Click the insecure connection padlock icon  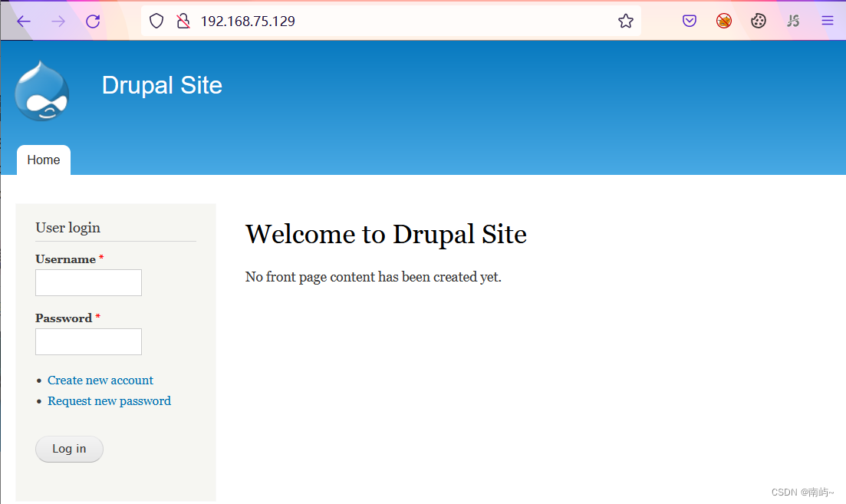(x=183, y=21)
